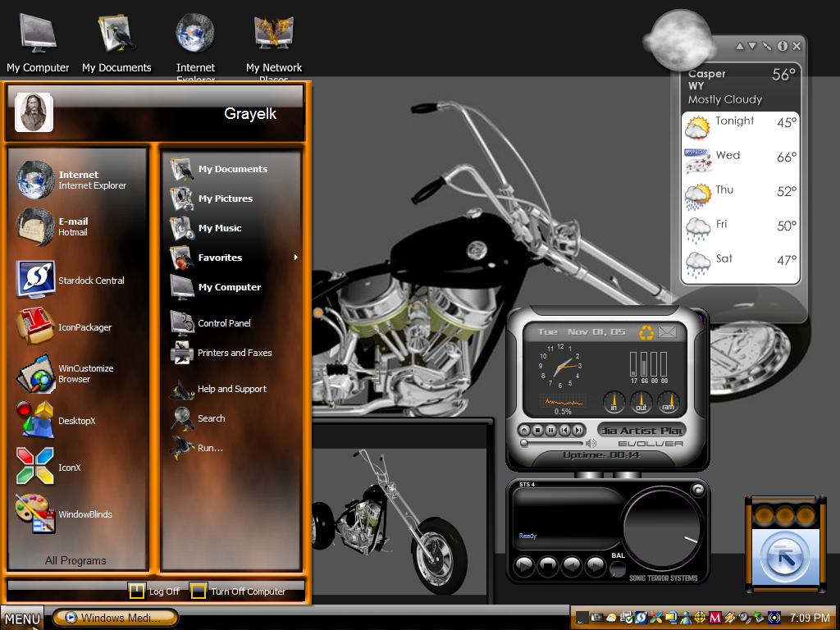This screenshot has height=630, width=840.
Task: Expand All Programs list
Action: [75, 560]
